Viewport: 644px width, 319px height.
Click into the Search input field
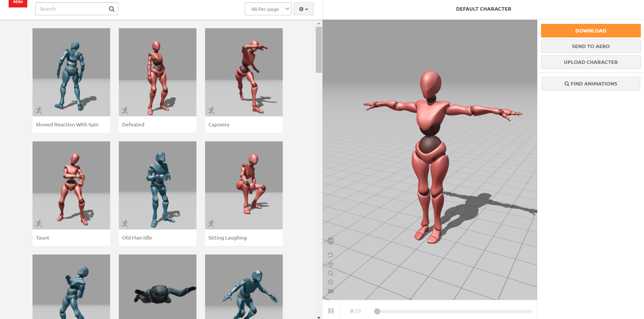tap(72, 9)
